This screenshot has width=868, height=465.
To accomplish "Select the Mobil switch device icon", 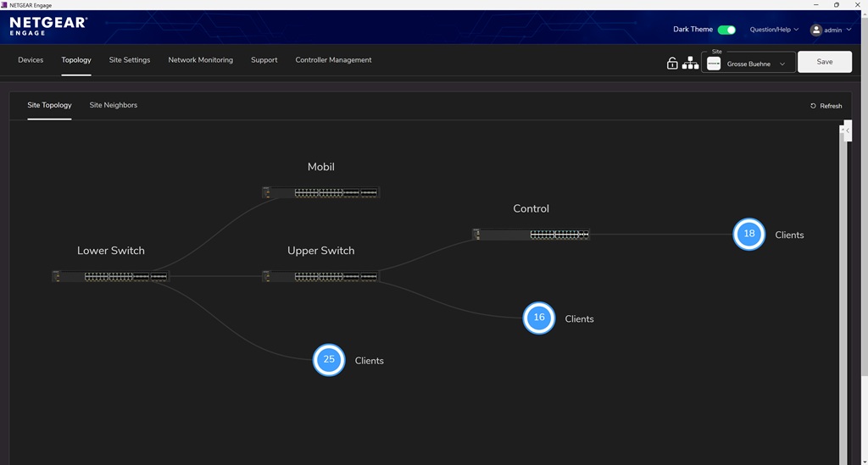I will tap(320, 192).
